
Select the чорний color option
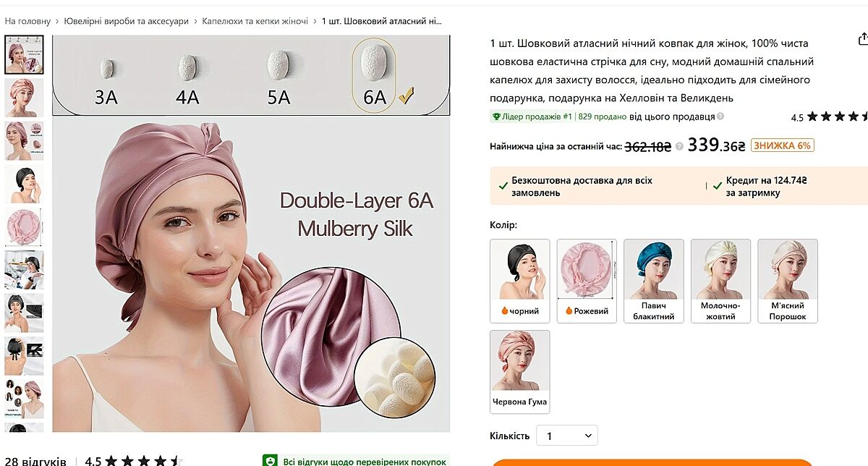(x=520, y=281)
